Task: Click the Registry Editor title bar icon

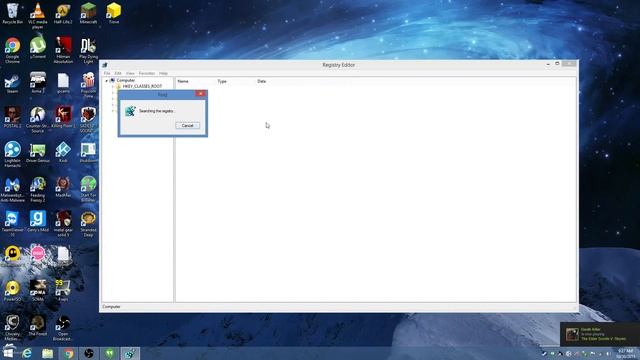Action: (x=105, y=65)
